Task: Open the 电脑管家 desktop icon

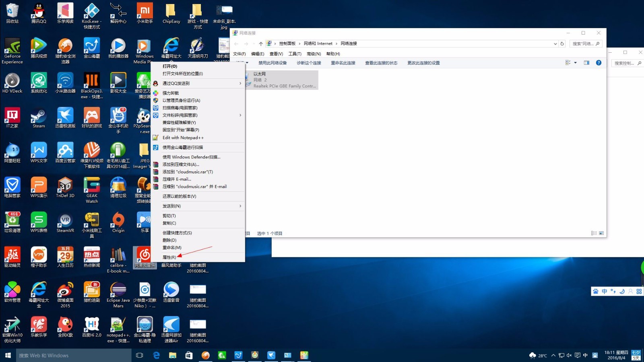Action: click(12, 187)
